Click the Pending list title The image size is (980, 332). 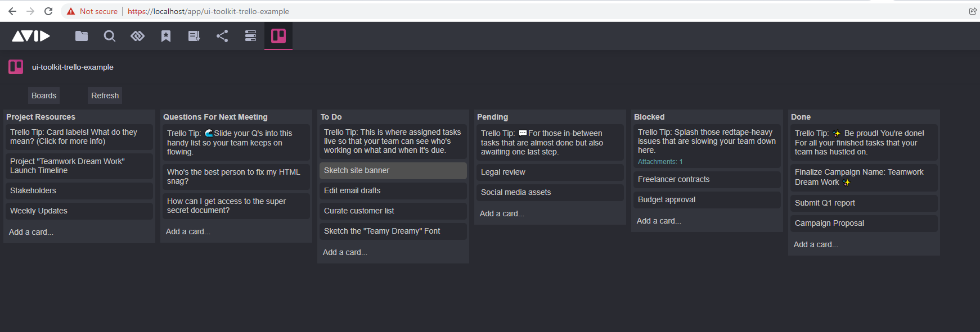point(492,117)
